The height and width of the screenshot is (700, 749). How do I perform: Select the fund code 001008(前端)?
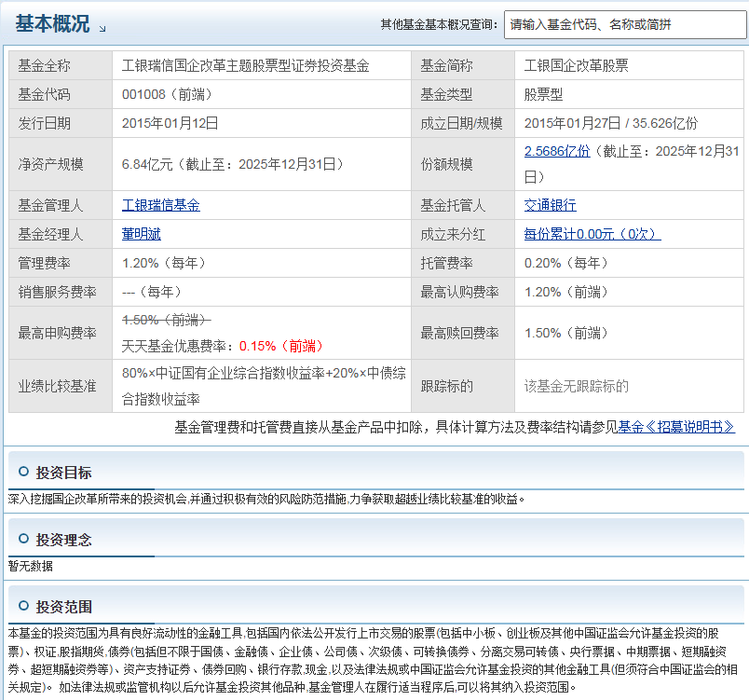(x=167, y=95)
